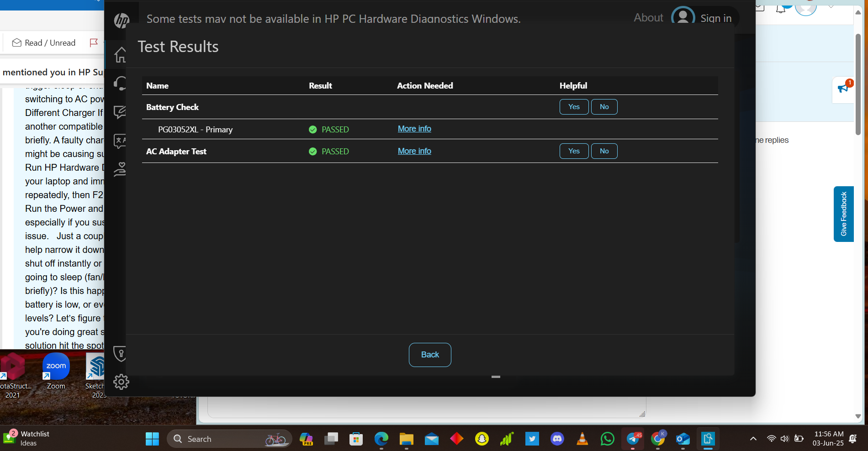The height and width of the screenshot is (451, 868).
Task: Click the Read / Unread button in Outlook
Action: coord(44,42)
